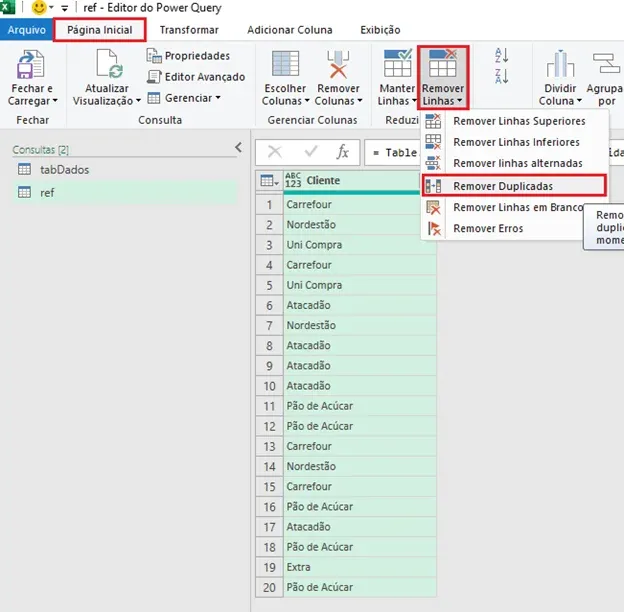Screen dimensions: 624x612
Task: Click the Extra cell in row 19
Action: point(360,567)
